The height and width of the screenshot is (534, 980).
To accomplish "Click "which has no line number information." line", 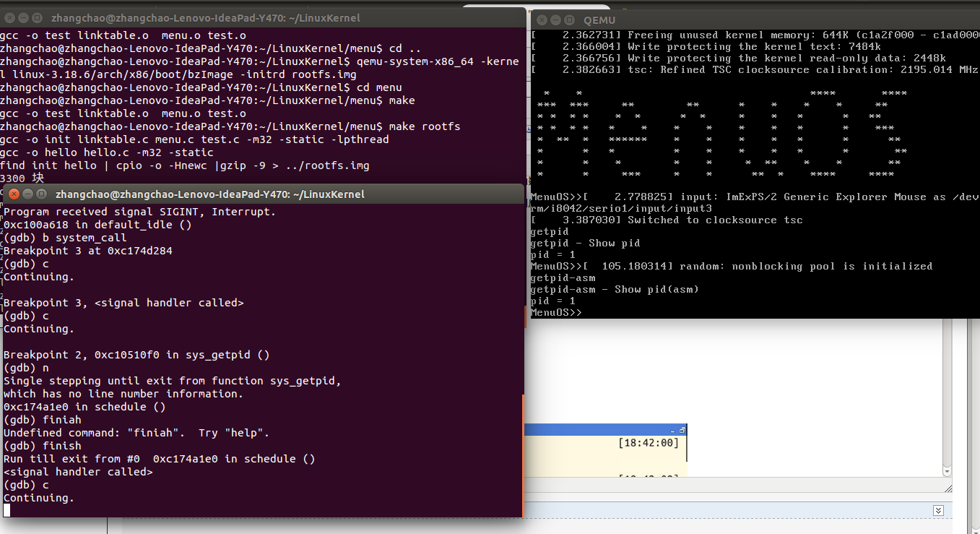I will point(123,394).
